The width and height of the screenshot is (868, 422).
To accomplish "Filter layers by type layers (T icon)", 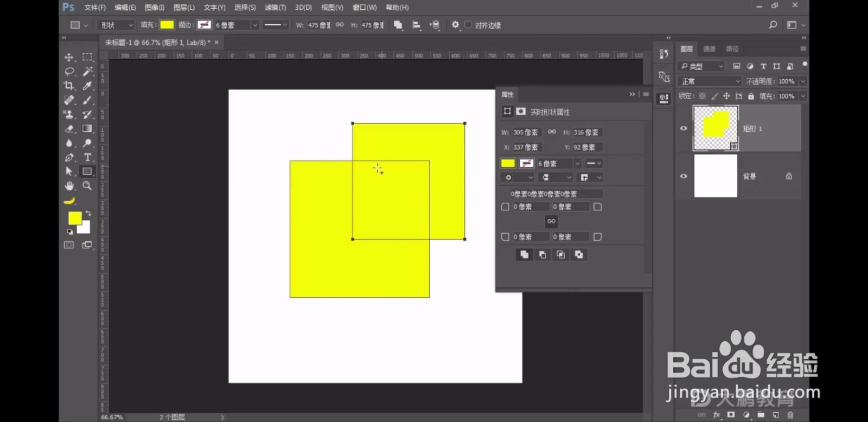I will (x=763, y=66).
